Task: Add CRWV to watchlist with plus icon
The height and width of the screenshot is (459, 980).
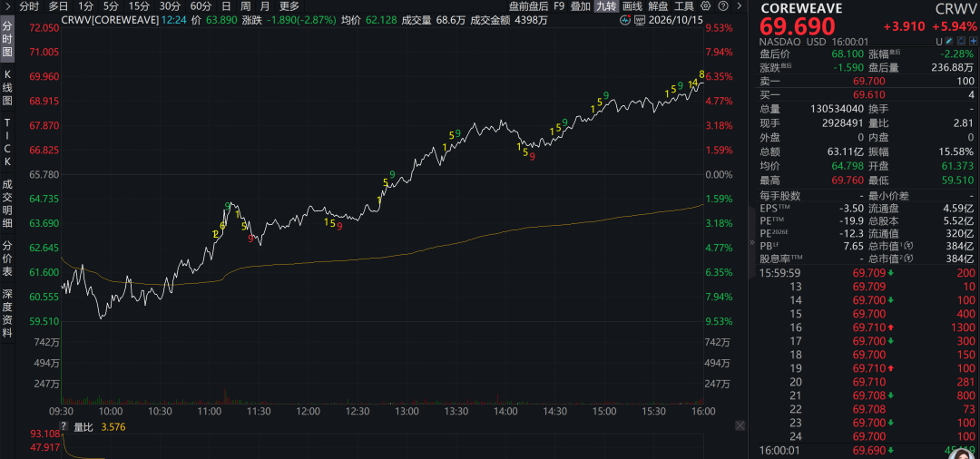Action: (973, 41)
